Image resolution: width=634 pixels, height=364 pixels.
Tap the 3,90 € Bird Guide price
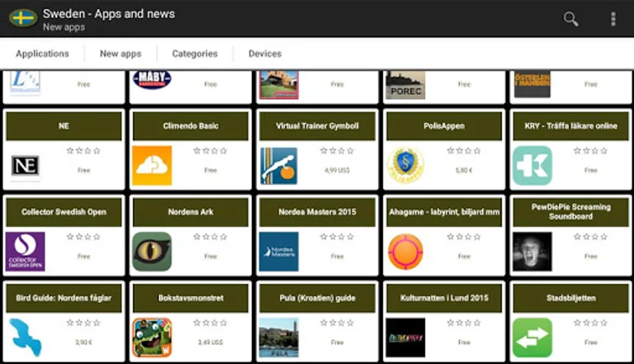coord(83,343)
